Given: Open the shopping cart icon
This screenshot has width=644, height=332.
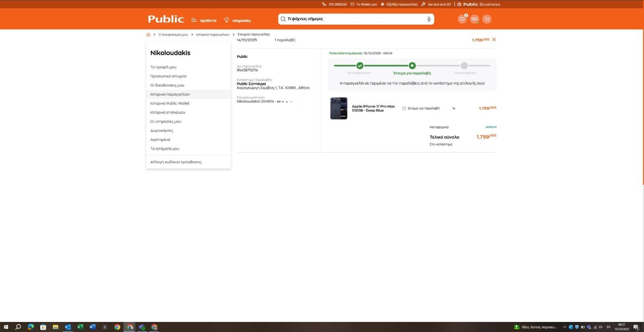Looking at the screenshot, I should pos(487,19).
